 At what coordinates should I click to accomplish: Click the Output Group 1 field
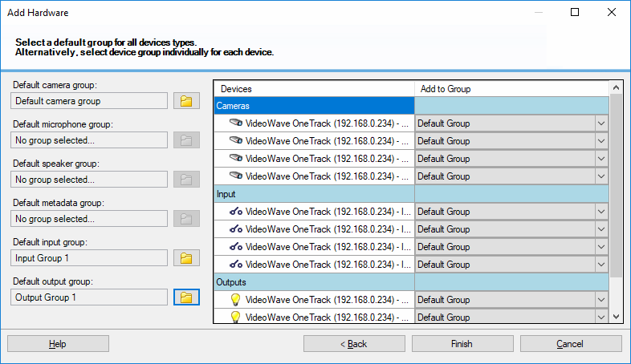89,297
